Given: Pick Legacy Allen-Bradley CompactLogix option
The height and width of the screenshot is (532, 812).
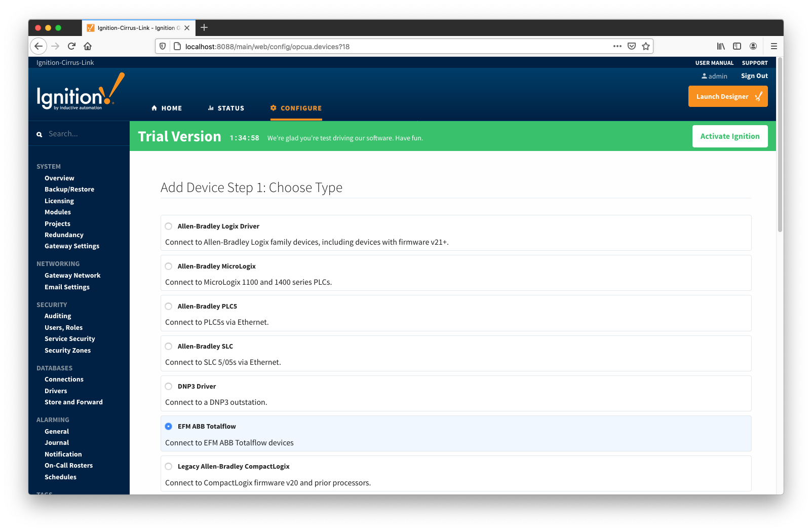Looking at the screenshot, I should (x=169, y=467).
